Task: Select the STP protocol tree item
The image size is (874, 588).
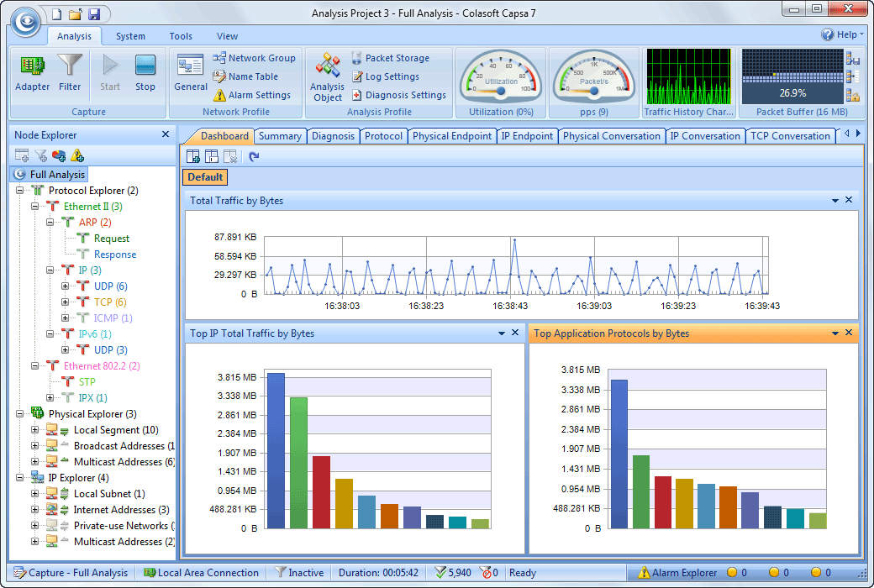Action: point(87,382)
